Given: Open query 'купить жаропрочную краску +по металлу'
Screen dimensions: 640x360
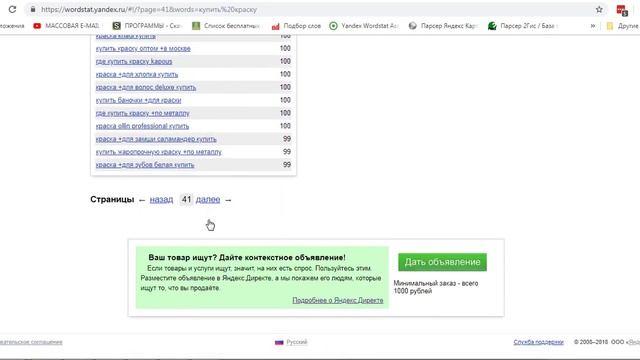Looking at the screenshot, I should point(158,152).
